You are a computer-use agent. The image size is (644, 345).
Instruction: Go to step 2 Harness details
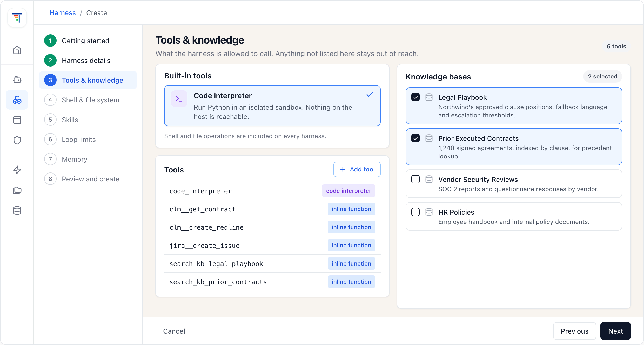pos(88,60)
